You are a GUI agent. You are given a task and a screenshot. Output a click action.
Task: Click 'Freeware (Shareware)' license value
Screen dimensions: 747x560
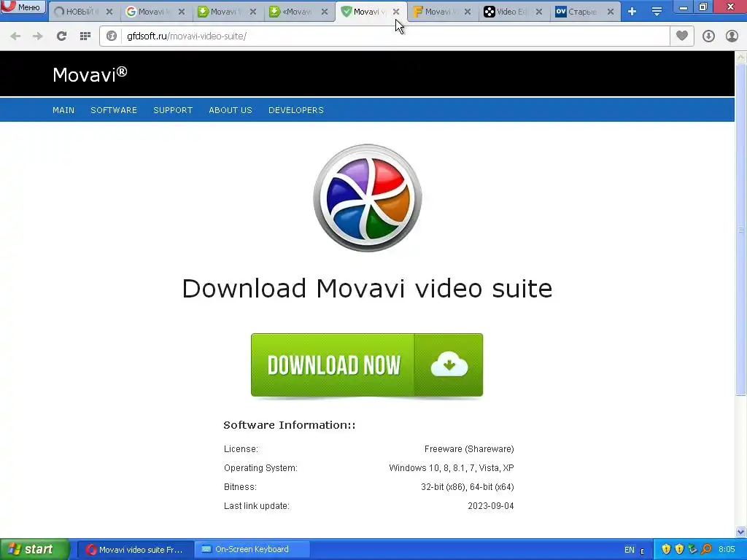click(469, 449)
